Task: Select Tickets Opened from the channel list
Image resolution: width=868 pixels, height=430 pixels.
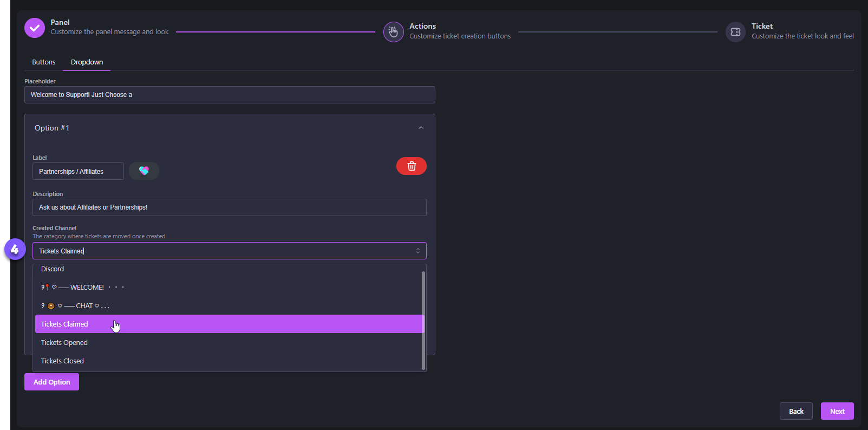Action: coord(64,342)
